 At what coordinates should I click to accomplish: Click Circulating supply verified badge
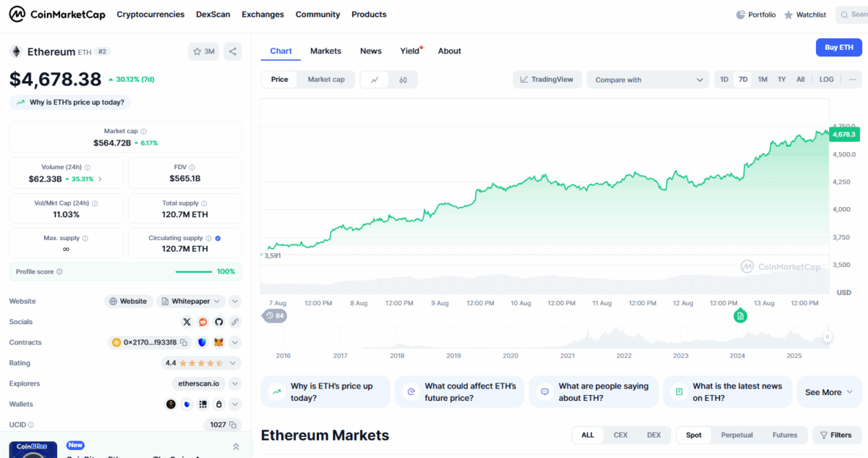coord(218,238)
